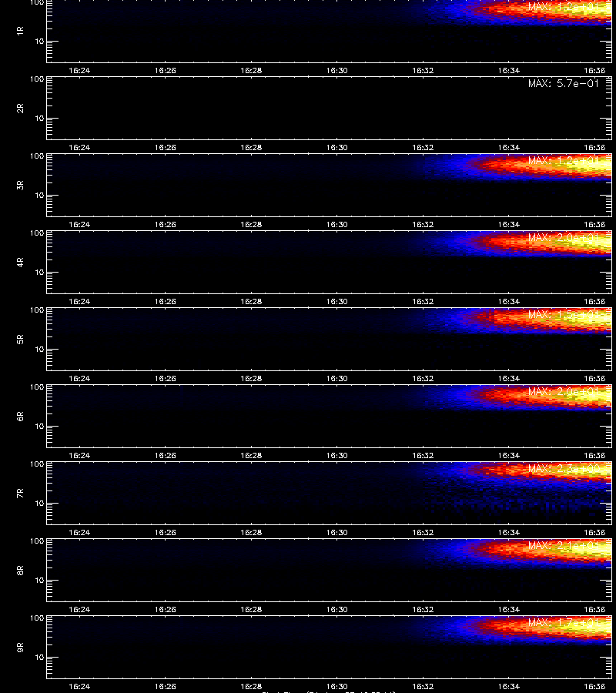Click the 16:24 tick label below 4R panel

pyautogui.click(x=79, y=301)
